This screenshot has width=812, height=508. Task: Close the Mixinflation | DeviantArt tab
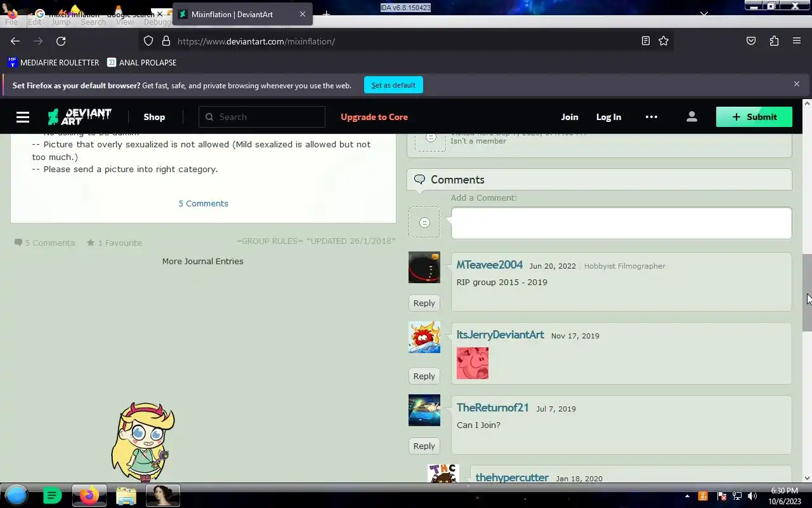tap(303, 14)
